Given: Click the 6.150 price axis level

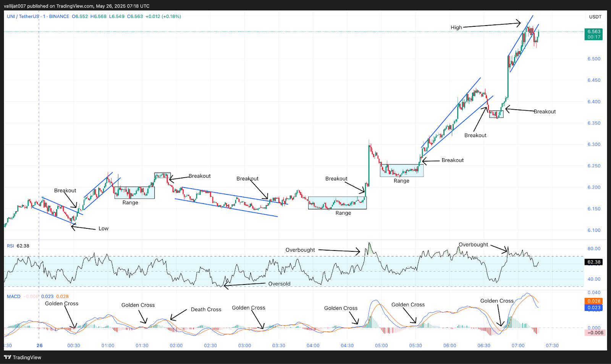Looking at the screenshot, I should pyautogui.click(x=594, y=209).
